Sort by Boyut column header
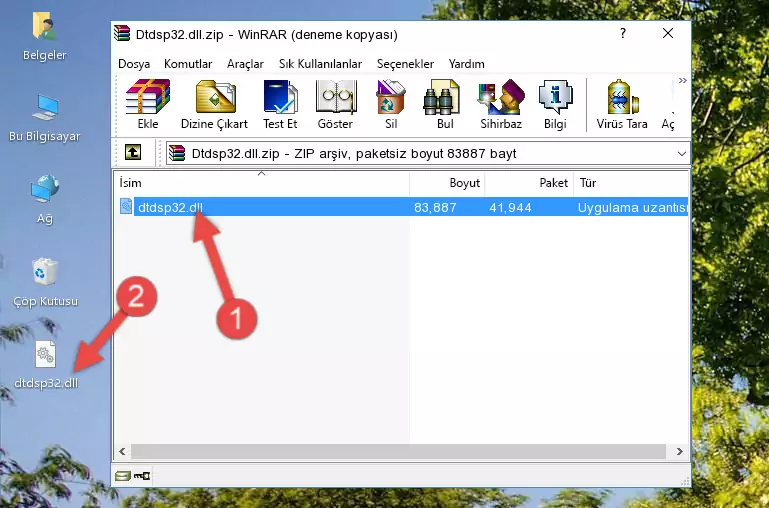This screenshot has height=508, width=769. (447, 183)
